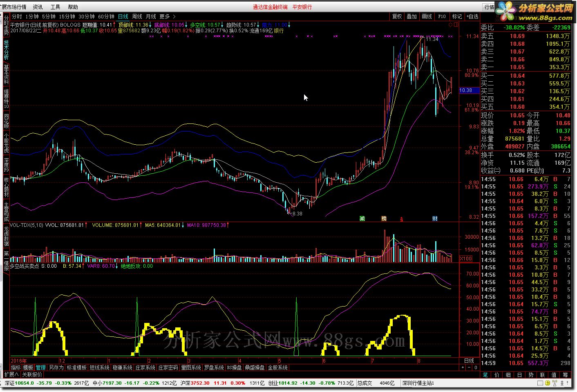The height and width of the screenshot is (392, 577).
Task: Switch to the 5分钟 period
Action: [x=49, y=16]
